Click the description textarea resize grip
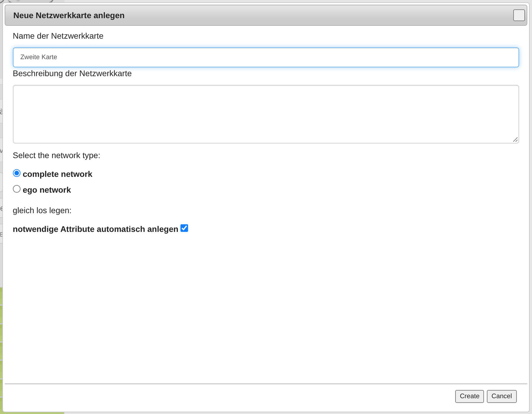The image size is (532, 414). click(515, 140)
